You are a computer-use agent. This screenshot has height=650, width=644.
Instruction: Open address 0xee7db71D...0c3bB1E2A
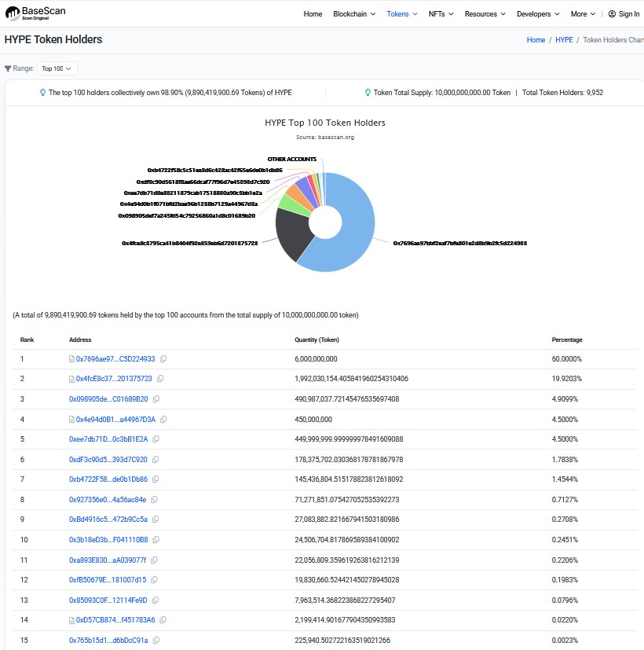[108, 439]
